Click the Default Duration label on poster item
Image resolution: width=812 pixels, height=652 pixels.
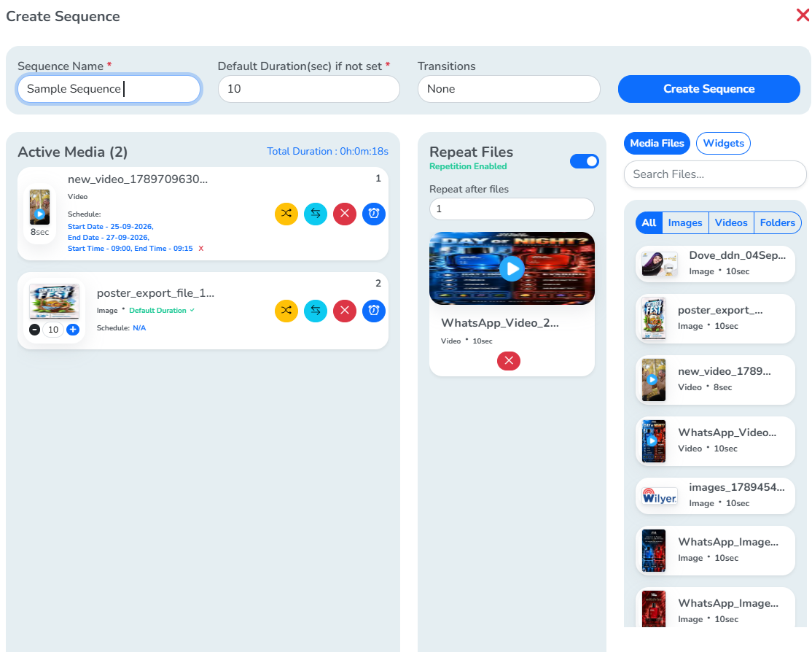tap(157, 311)
